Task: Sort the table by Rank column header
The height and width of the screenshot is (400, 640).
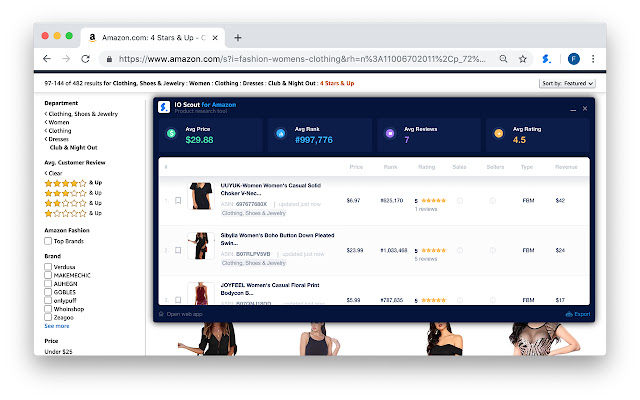Action: point(390,167)
